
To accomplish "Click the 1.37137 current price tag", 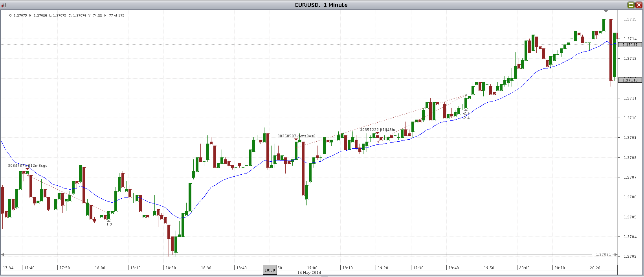I will pyautogui.click(x=630, y=45).
